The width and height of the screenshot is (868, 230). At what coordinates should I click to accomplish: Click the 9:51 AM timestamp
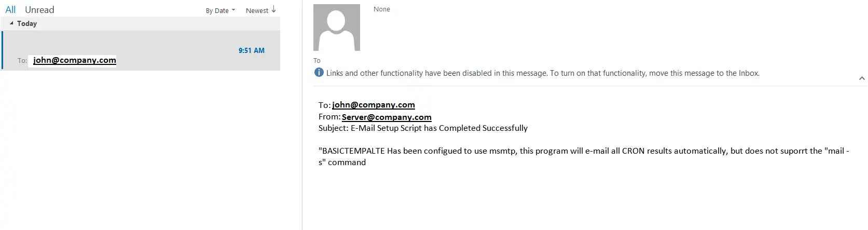[252, 50]
